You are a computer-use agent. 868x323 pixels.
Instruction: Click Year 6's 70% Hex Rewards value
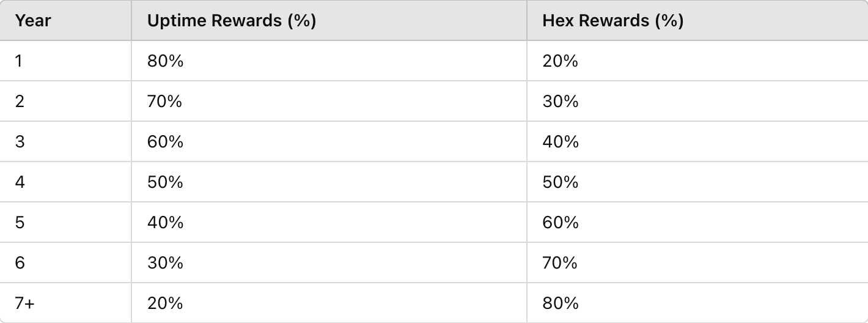pyautogui.click(x=560, y=263)
